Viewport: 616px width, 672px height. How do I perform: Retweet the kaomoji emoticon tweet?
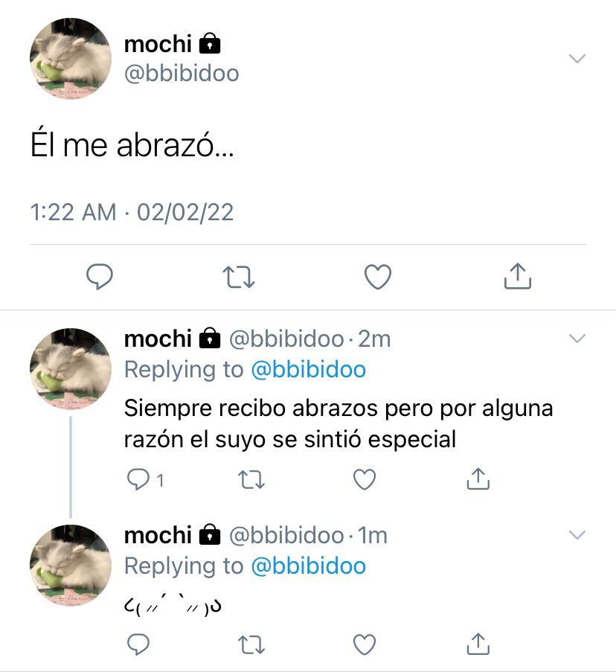tap(251, 644)
